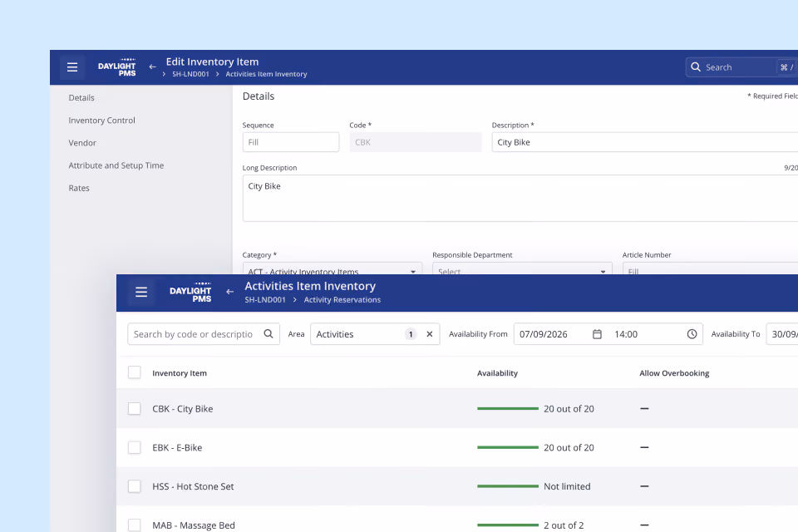The width and height of the screenshot is (798, 532).
Task: Open hamburger menu in Activities Item Inventory window
Action: tap(141, 292)
